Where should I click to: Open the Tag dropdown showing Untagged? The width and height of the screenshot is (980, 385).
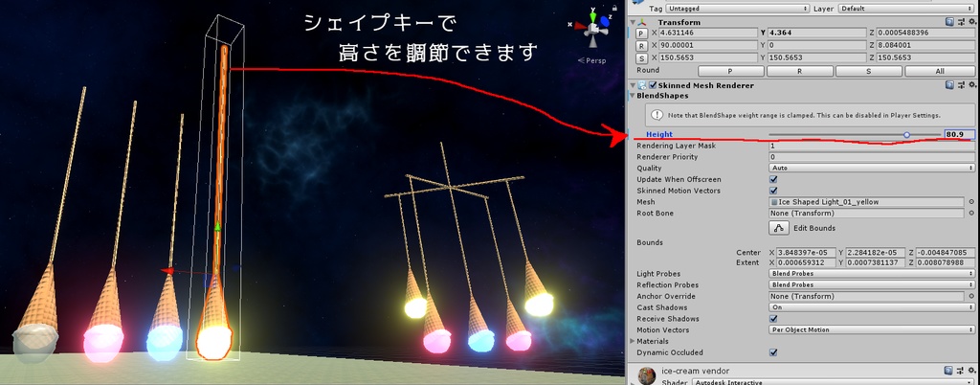click(x=738, y=9)
